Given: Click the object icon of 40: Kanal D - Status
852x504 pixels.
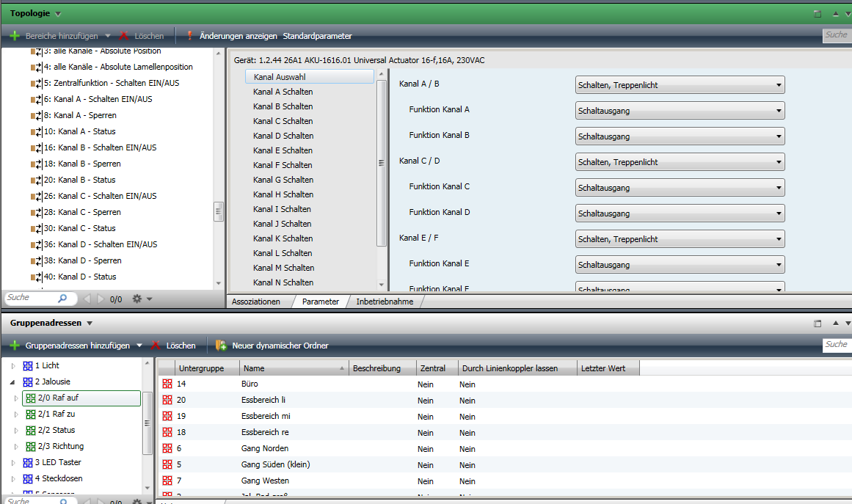Looking at the screenshot, I should coord(37,277).
